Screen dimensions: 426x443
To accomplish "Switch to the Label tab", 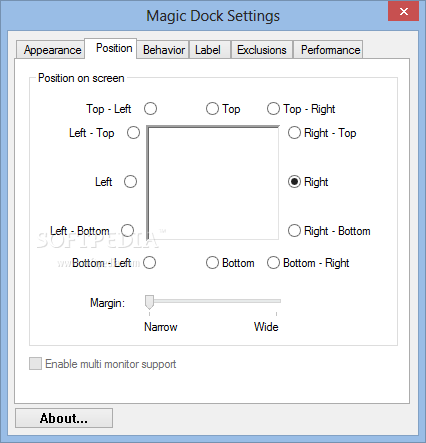I will pos(210,50).
